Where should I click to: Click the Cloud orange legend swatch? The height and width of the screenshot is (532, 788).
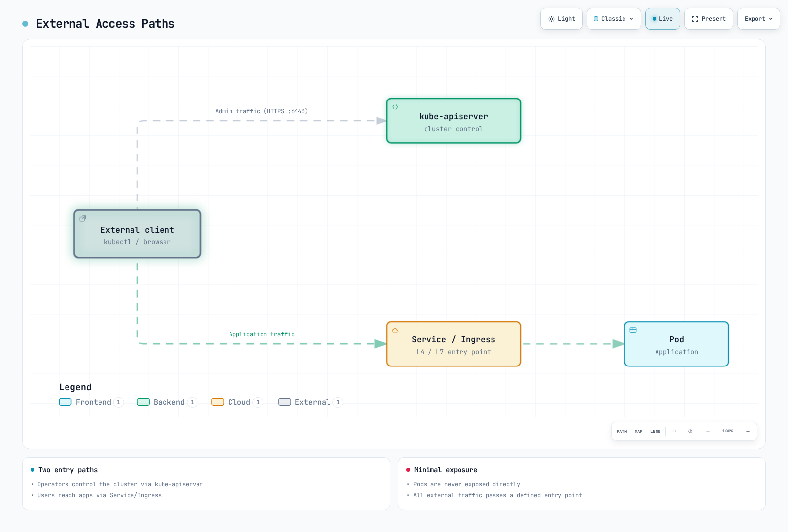(x=218, y=402)
